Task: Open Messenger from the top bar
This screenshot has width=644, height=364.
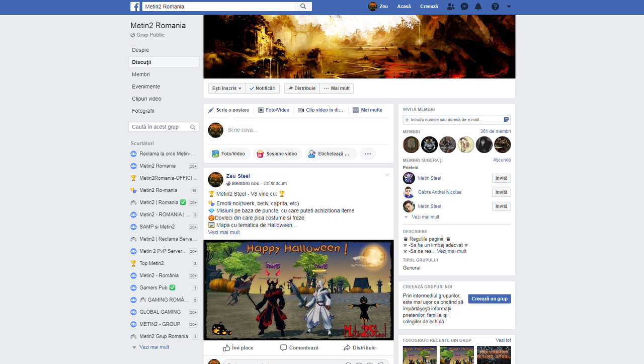Action: pyautogui.click(x=464, y=7)
